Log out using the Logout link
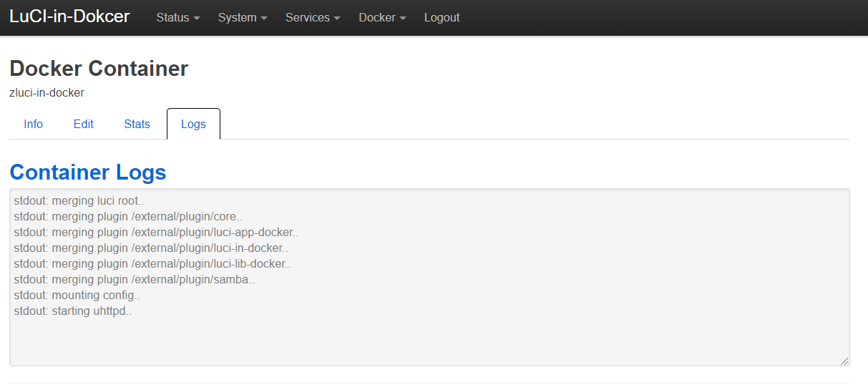Viewport: 868px width, 385px height. coord(442,18)
